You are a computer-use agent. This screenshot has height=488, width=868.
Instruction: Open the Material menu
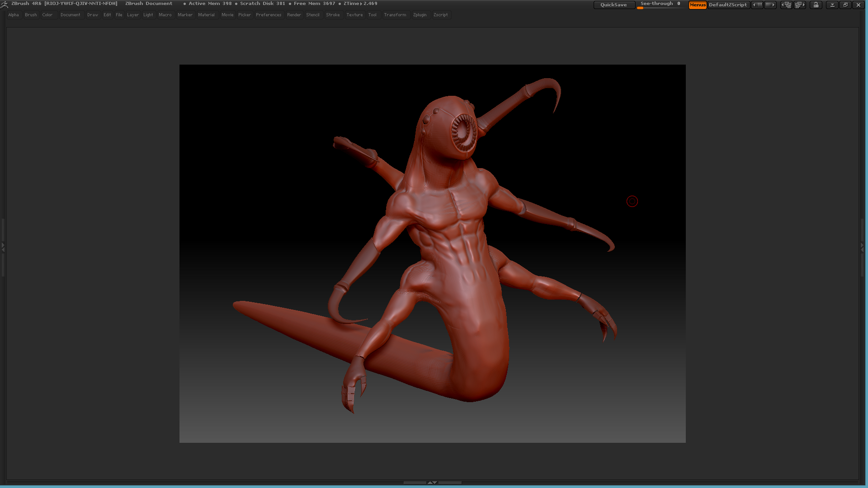tap(206, 15)
